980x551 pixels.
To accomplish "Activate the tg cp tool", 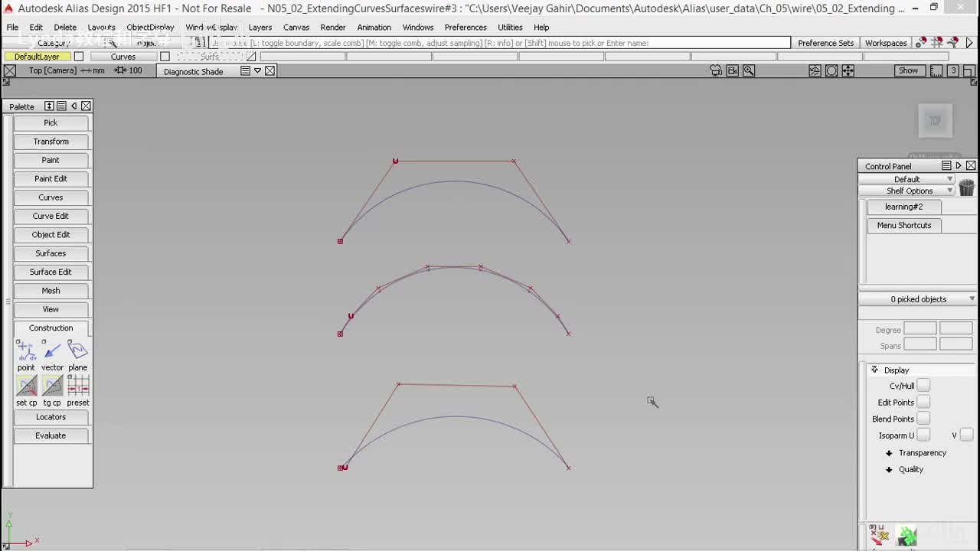I will [52, 386].
